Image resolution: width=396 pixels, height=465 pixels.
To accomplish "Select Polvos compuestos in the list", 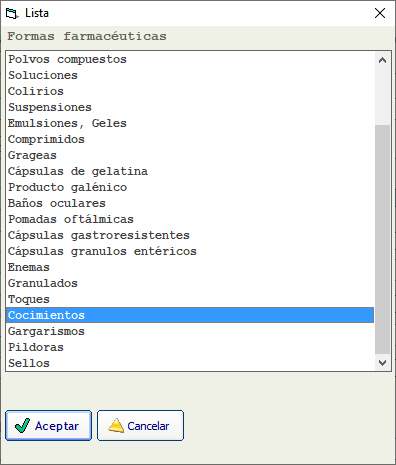I will pos(190,59).
